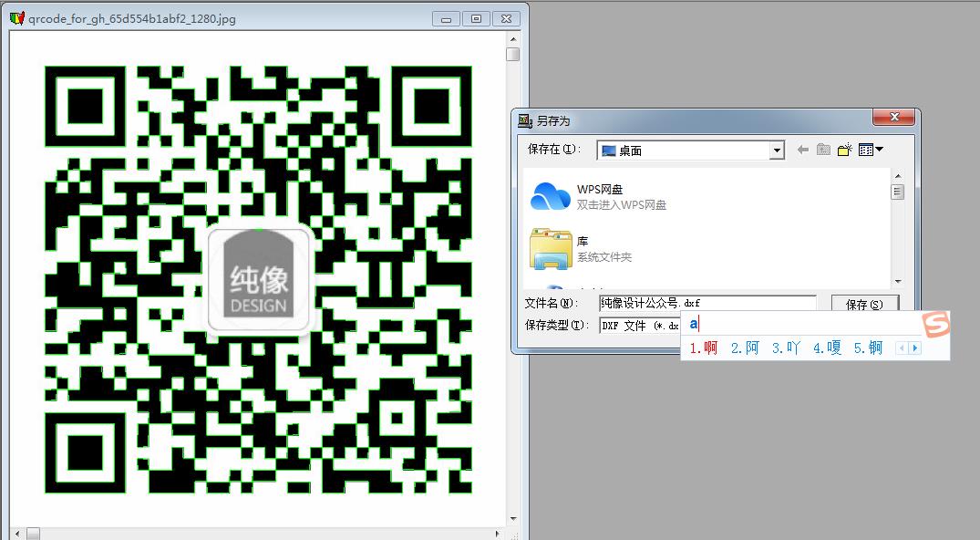Click the file list scrollbar thumb
This screenshot has height=540, width=980.
click(898, 192)
